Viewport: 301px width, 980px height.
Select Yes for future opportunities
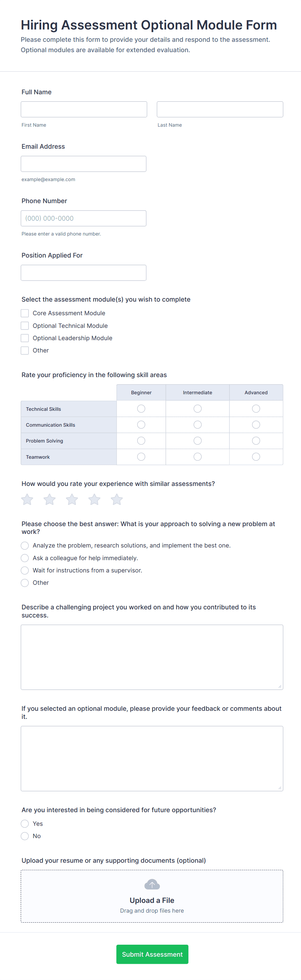click(25, 824)
